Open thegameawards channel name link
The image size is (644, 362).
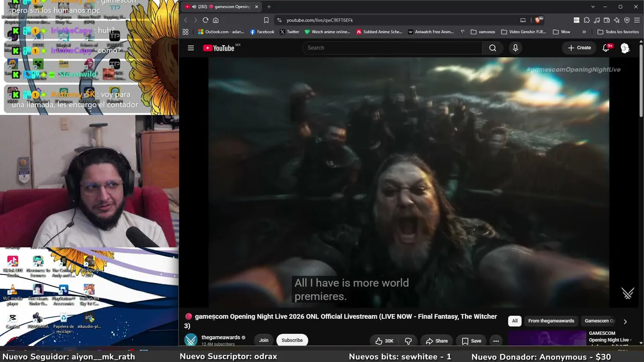(221, 337)
